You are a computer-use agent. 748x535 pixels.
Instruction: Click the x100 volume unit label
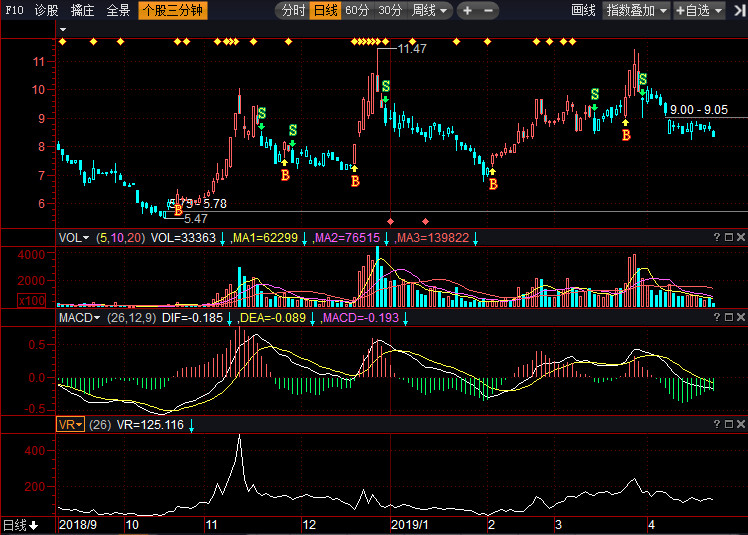pyautogui.click(x=31, y=301)
